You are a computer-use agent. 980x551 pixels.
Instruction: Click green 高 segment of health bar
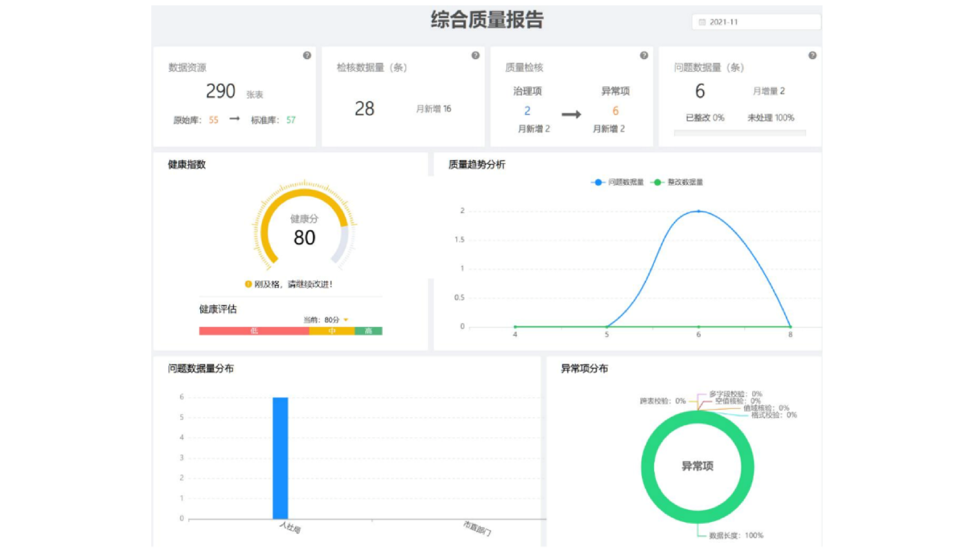368,331
